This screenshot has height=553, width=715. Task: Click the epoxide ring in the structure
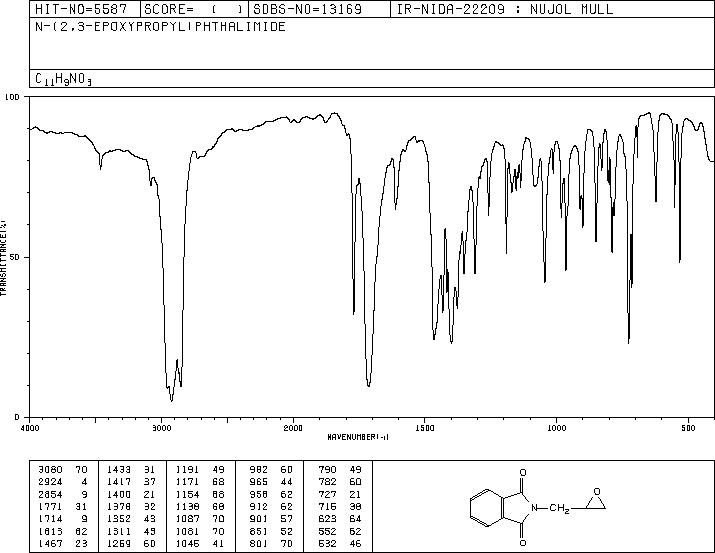point(596,500)
